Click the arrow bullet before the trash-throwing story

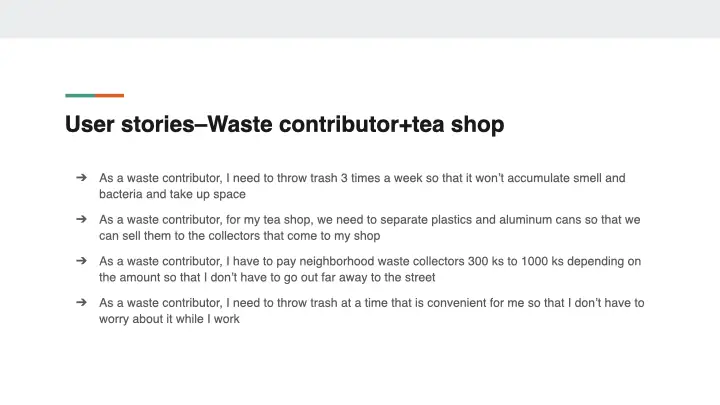coord(80,178)
